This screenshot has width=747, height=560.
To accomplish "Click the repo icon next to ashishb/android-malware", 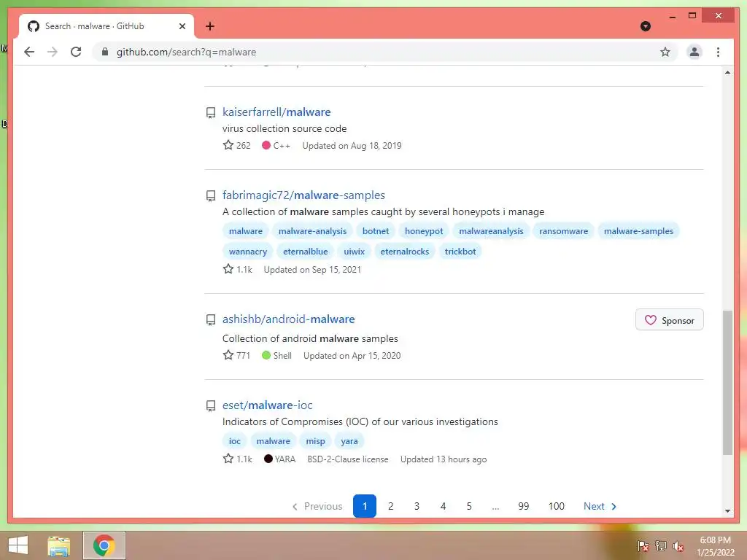I will pos(211,320).
